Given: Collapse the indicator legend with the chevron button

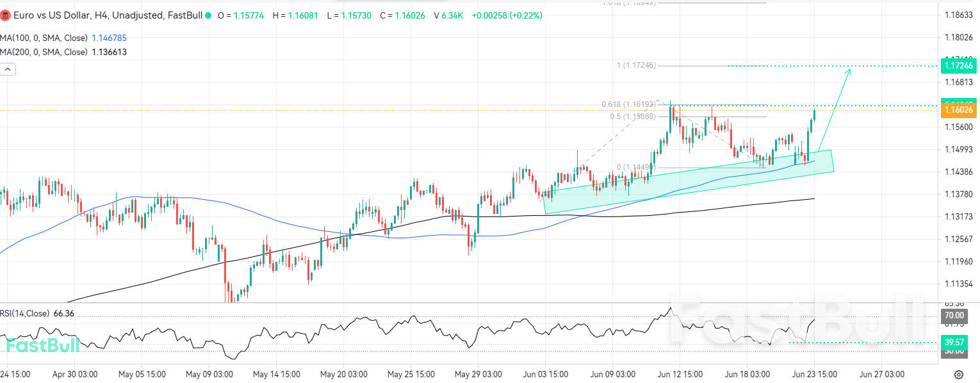Looking at the screenshot, I should point(8,69).
